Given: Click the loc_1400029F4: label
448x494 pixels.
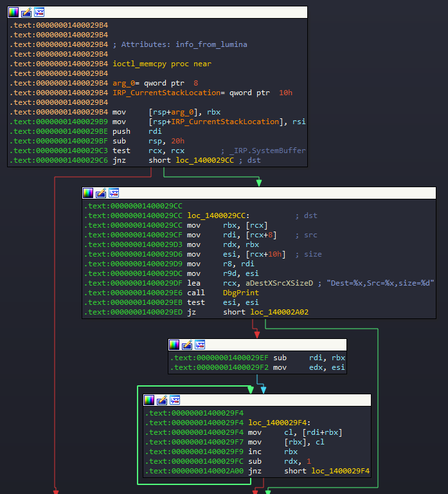Looking at the screenshot, I should (280, 423).
